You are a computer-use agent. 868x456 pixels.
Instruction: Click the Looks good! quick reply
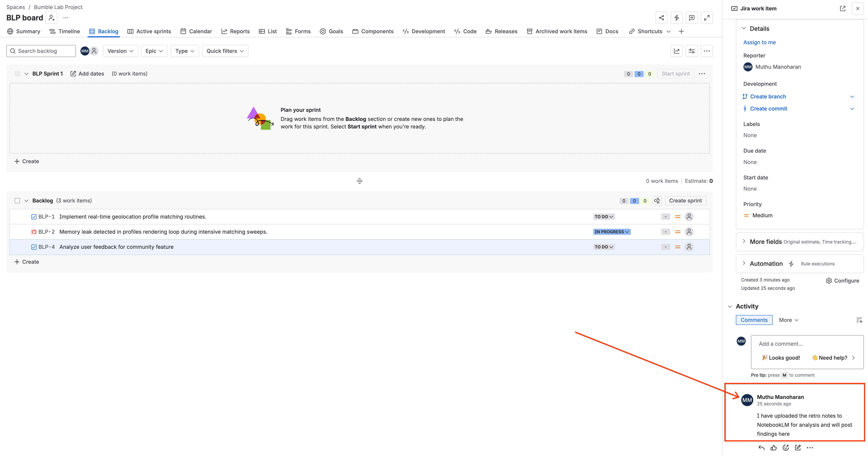(x=781, y=358)
